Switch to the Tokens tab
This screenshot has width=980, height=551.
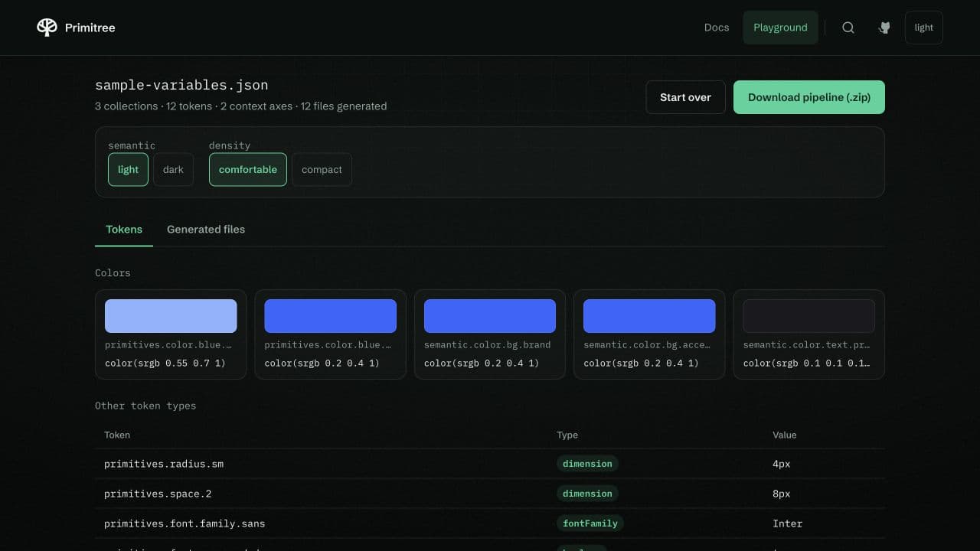coord(124,230)
